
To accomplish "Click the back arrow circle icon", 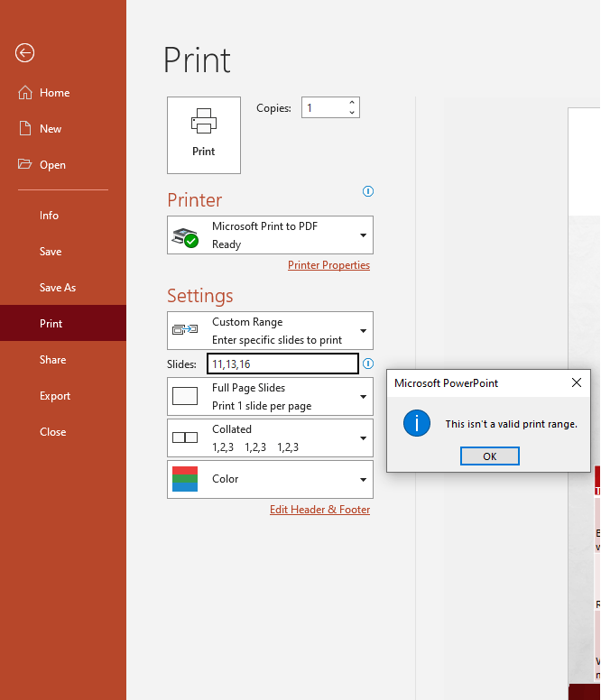I will (x=24, y=53).
